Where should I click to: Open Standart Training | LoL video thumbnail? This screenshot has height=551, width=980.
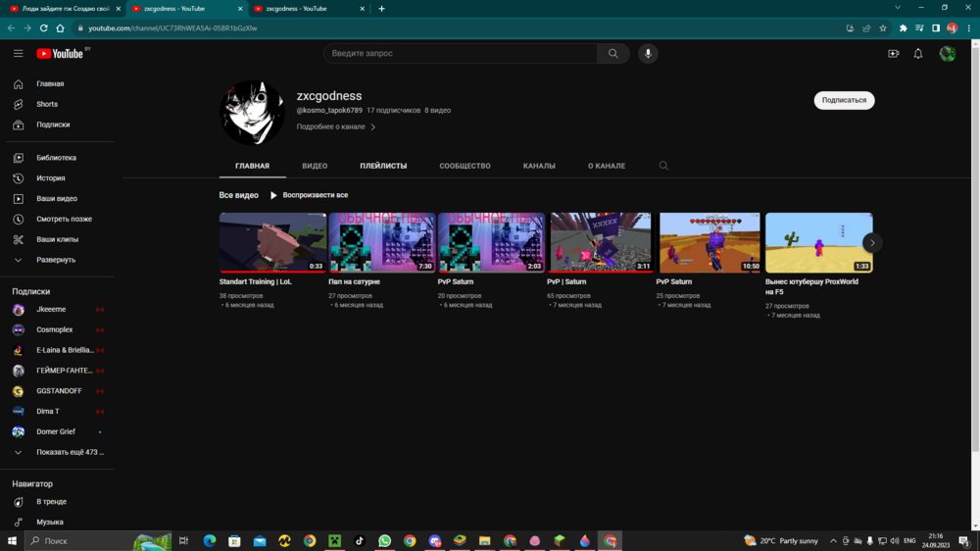(x=272, y=243)
